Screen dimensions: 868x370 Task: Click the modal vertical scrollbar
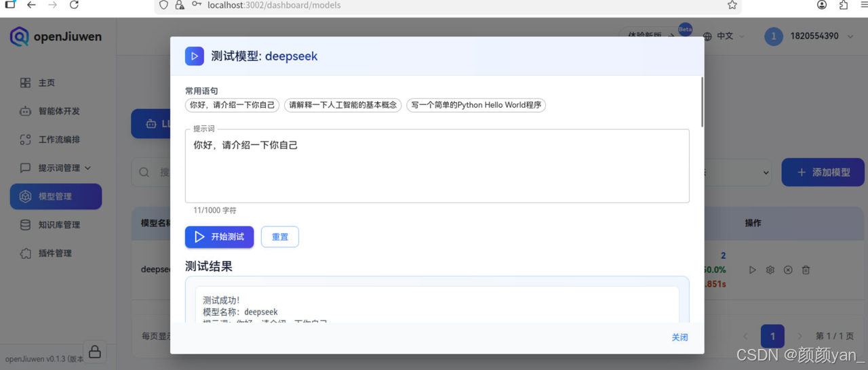pos(702,102)
